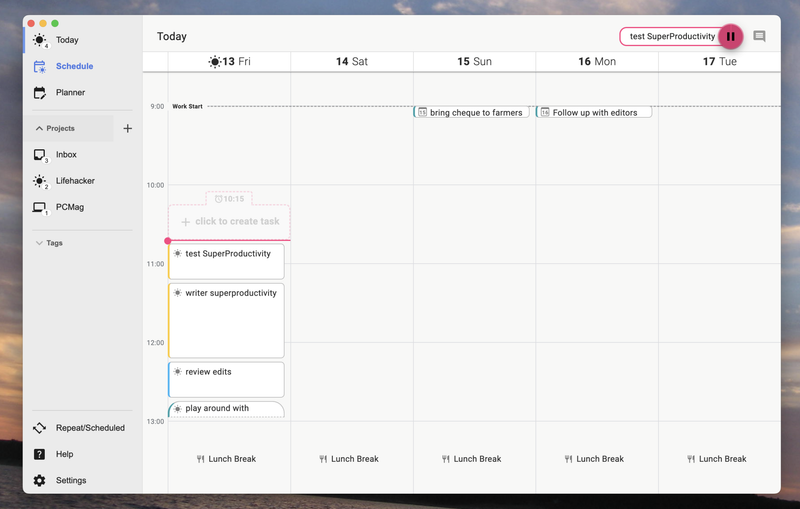800x509 pixels.
Task: Select 'writer superproductivity' task block
Action: tap(227, 321)
